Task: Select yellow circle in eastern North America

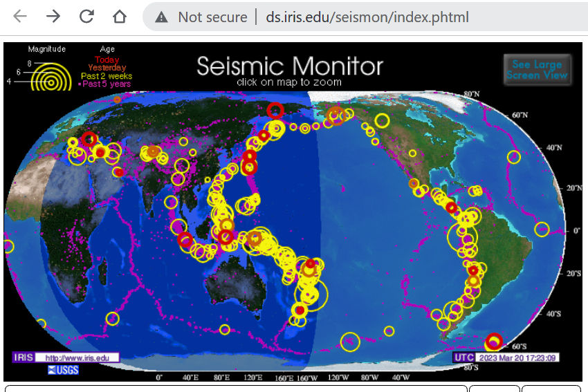Action: click(513, 157)
